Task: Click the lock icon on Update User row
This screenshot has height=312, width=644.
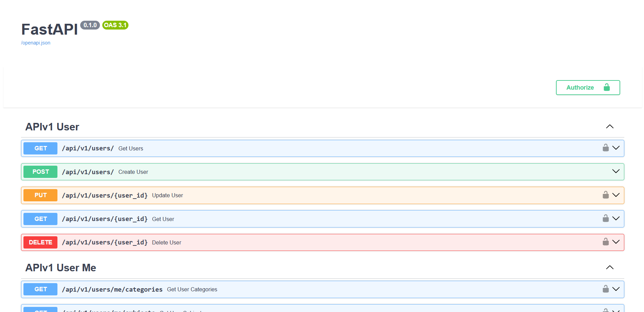Action: 605,195
